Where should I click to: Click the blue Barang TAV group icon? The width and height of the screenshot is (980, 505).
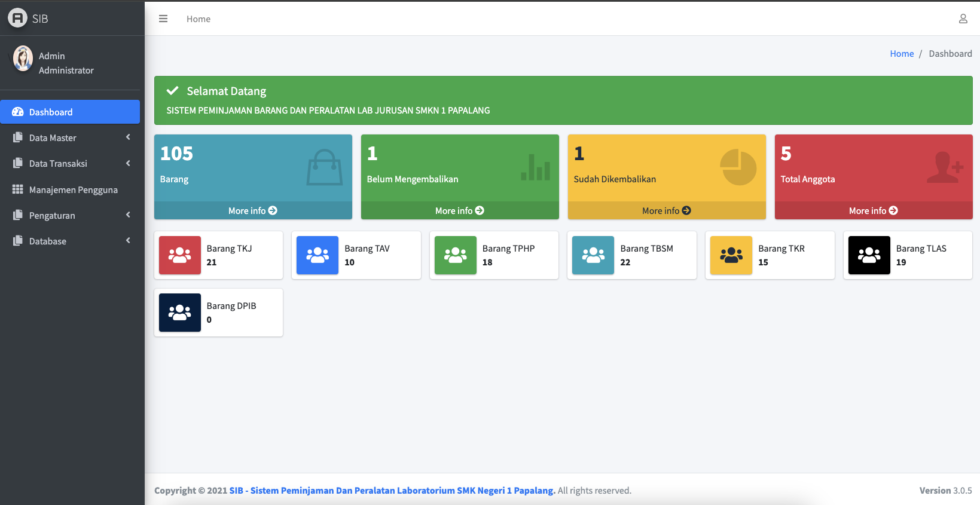pyautogui.click(x=317, y=255)
